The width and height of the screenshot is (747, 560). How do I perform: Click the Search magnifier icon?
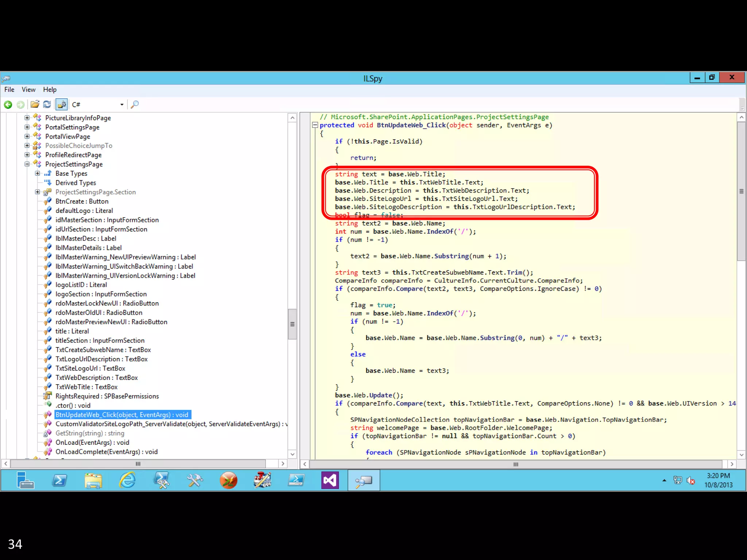coord(135,105)
